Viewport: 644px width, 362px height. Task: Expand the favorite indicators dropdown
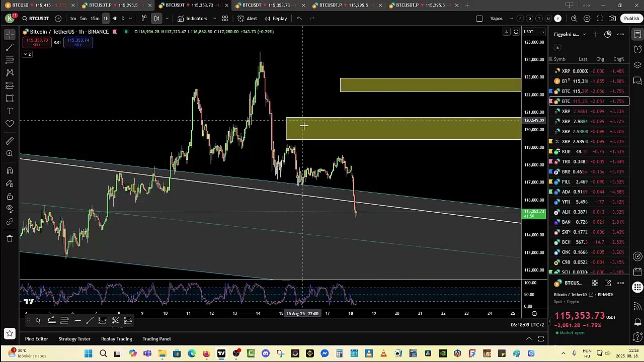point(214,19)
